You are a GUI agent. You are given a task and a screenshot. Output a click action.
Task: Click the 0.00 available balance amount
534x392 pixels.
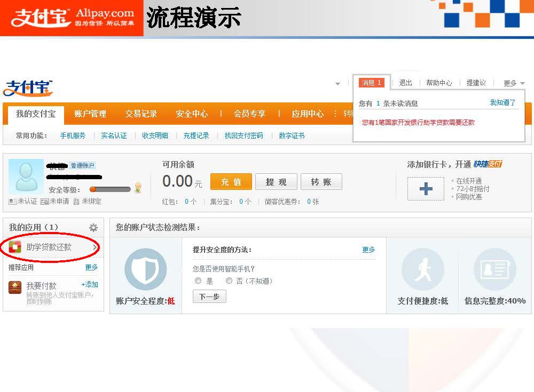click(x=177, y=181)
